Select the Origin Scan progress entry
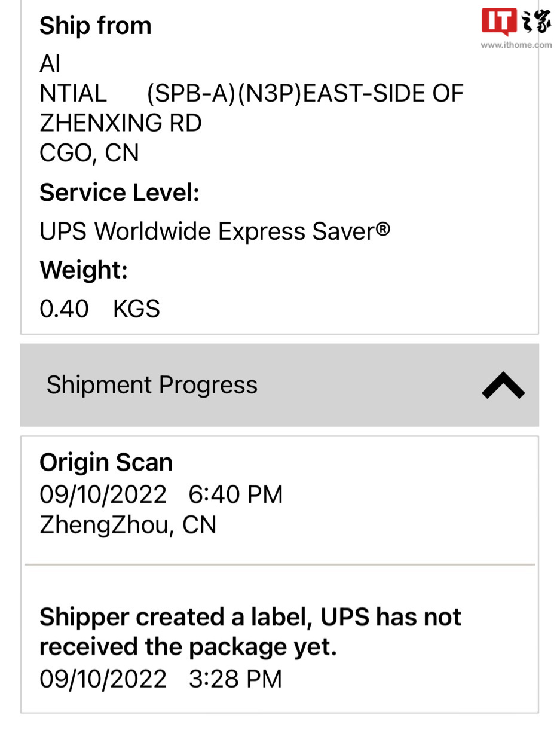Image resolution: width=560 pixels, height=733 pixels. [x=280, y=500]
